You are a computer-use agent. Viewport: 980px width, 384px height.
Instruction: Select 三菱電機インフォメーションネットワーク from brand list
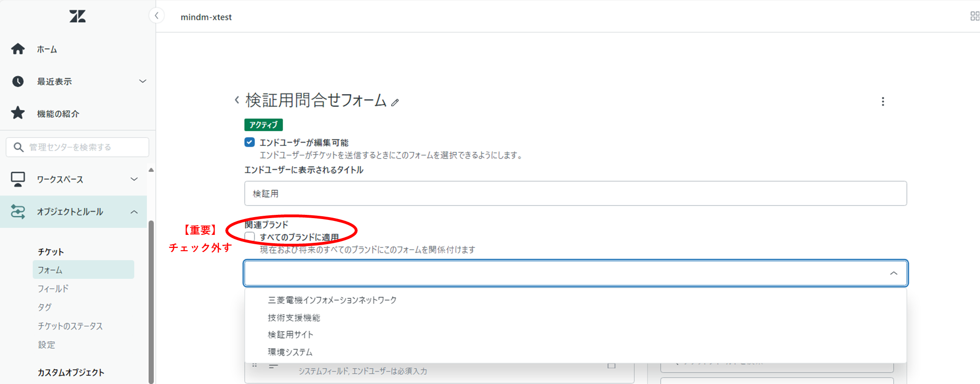332,300
